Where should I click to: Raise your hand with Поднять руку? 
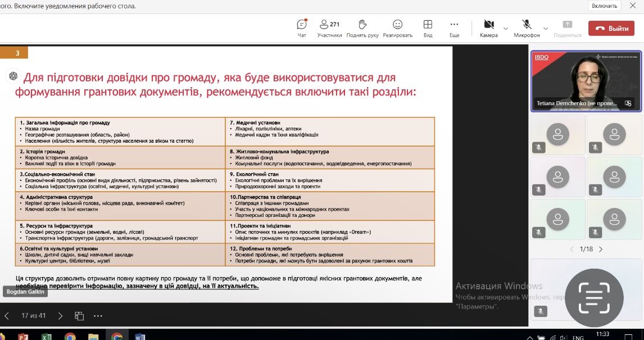(x=362, y=28)
